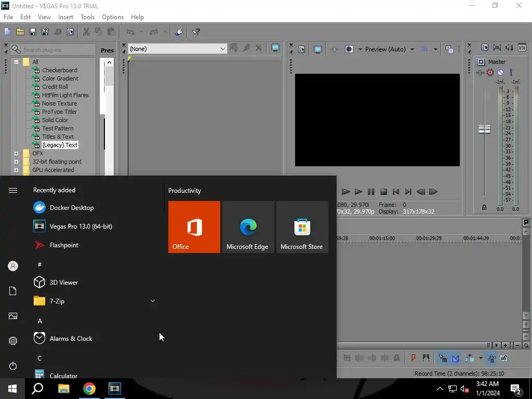Open project Properties icon in main toolbar
Image resolution: width=532 pixels, height=399 pixels.
(x=70, y=32)
